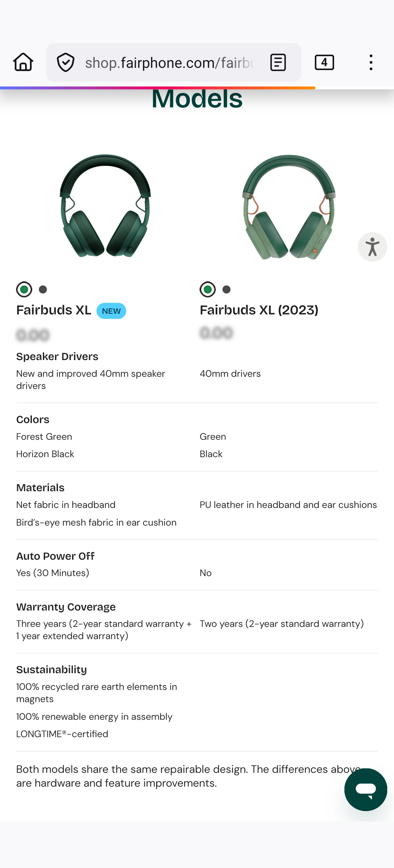The image size is (394, 868).
Task: Tap the blurred price under Fairbuds XL
Action: 33,335
